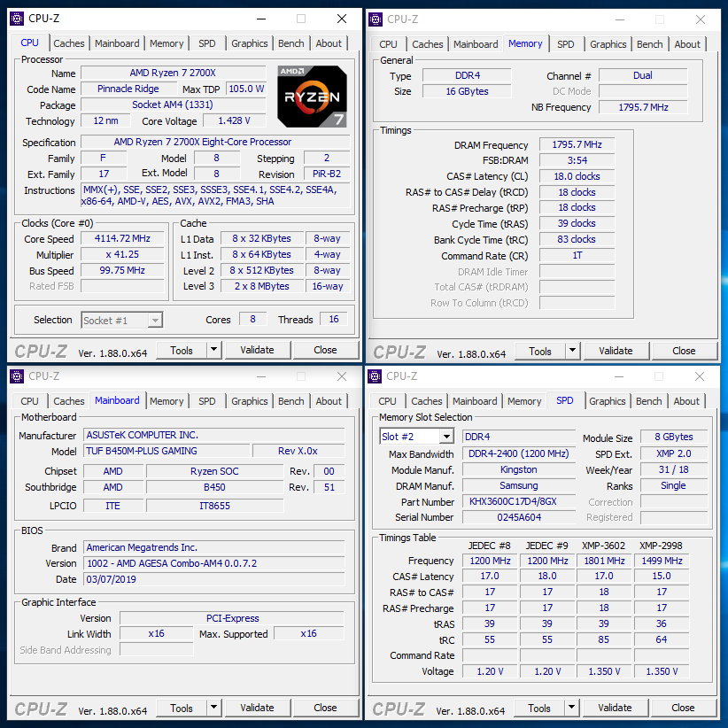Open the About tab in the Memory window
This screenshot has width=728, height=728.
(x=686, y=44)
